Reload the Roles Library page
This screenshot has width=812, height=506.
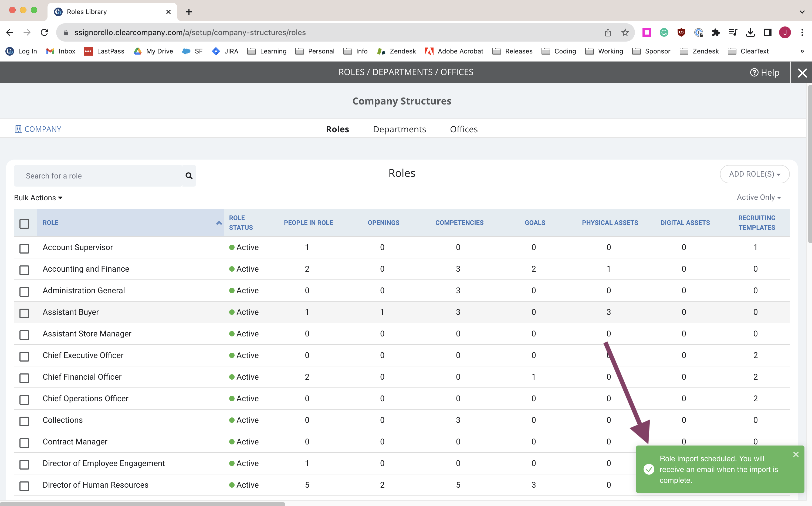click(x=45, y=32)
